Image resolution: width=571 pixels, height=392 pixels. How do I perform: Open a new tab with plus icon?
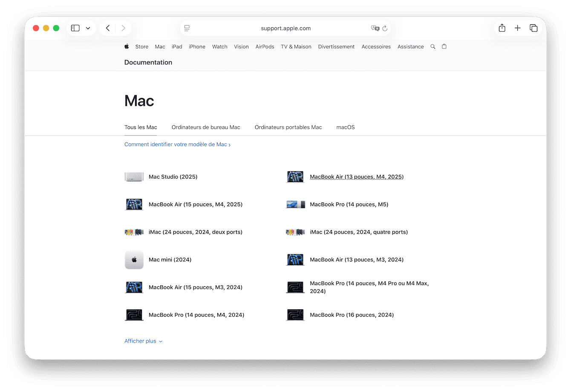coord(517,28)
